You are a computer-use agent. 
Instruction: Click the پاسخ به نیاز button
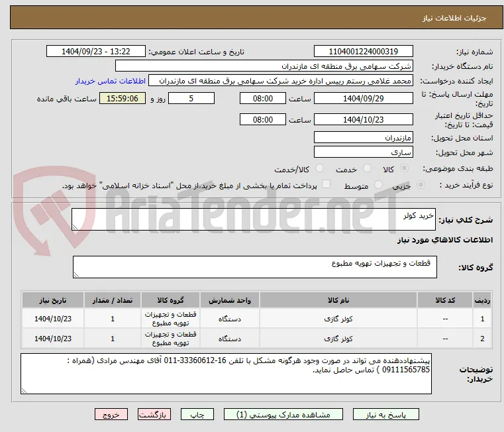coord(385,414)
